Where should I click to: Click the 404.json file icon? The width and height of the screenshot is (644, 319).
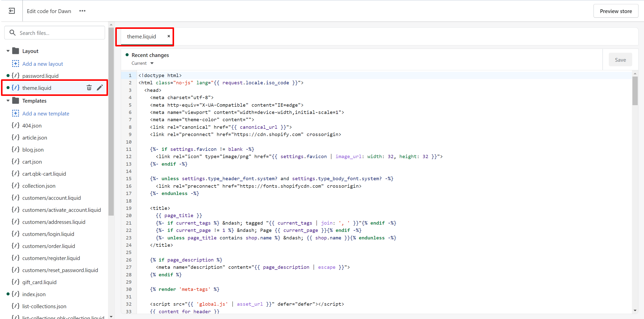click(16, 125)
